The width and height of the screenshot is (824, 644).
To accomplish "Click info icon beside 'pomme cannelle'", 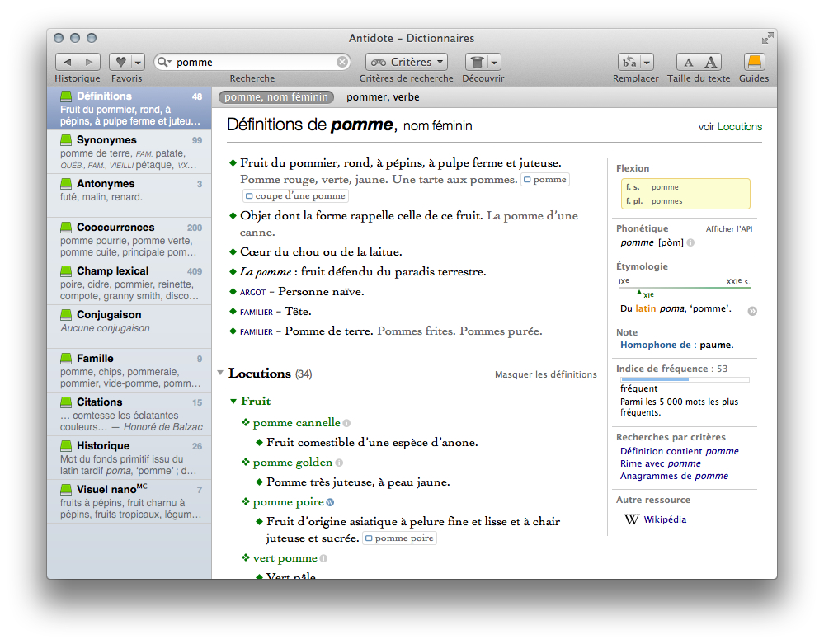I will (x=346, y=423).
